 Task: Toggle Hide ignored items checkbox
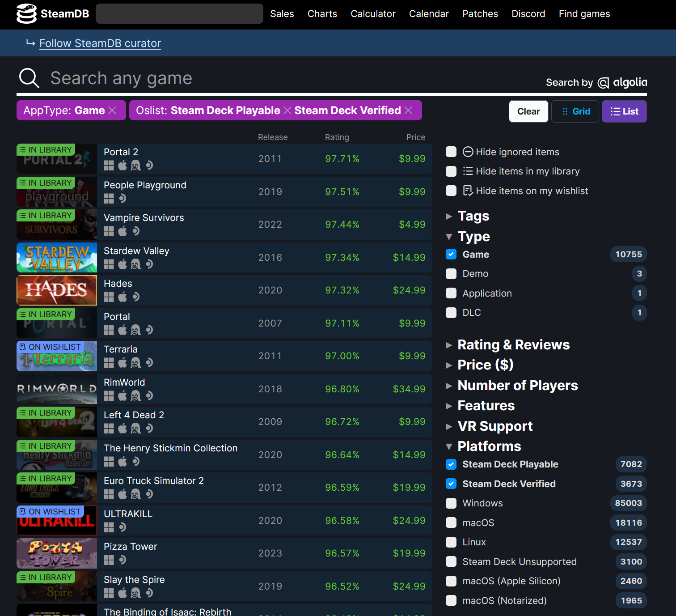click(x=451, y=152)
